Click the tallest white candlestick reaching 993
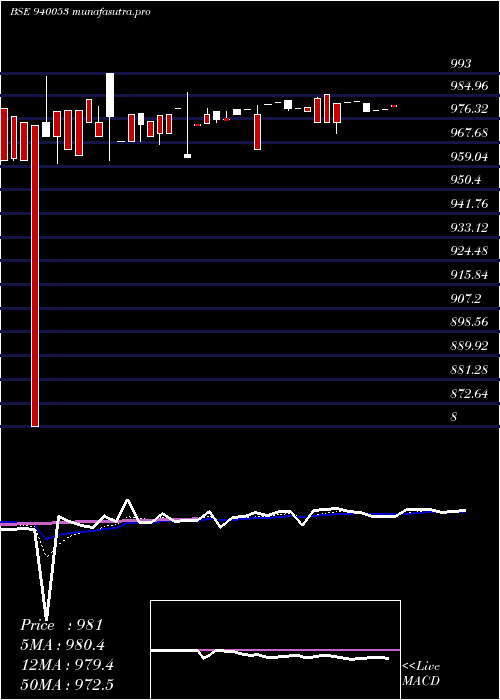 point(110,95)
